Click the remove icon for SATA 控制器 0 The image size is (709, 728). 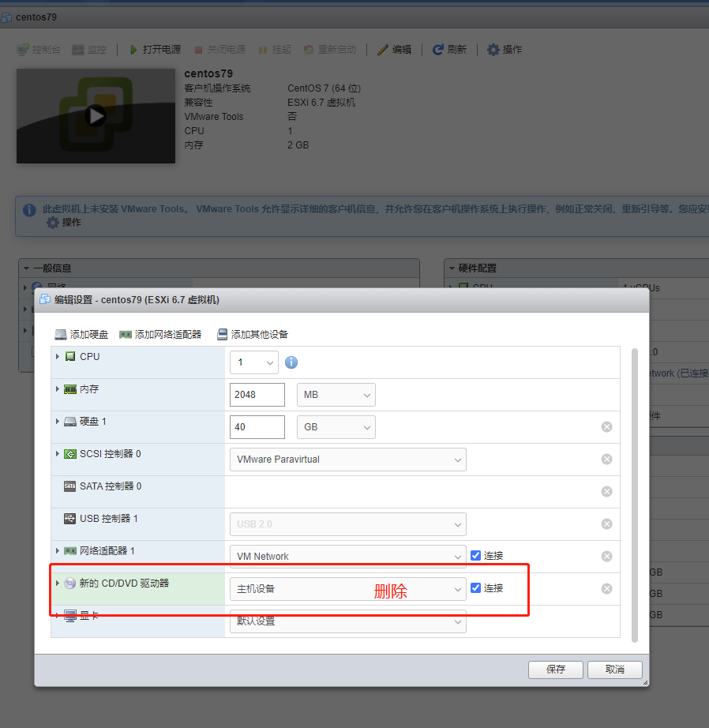coord(606,491)
